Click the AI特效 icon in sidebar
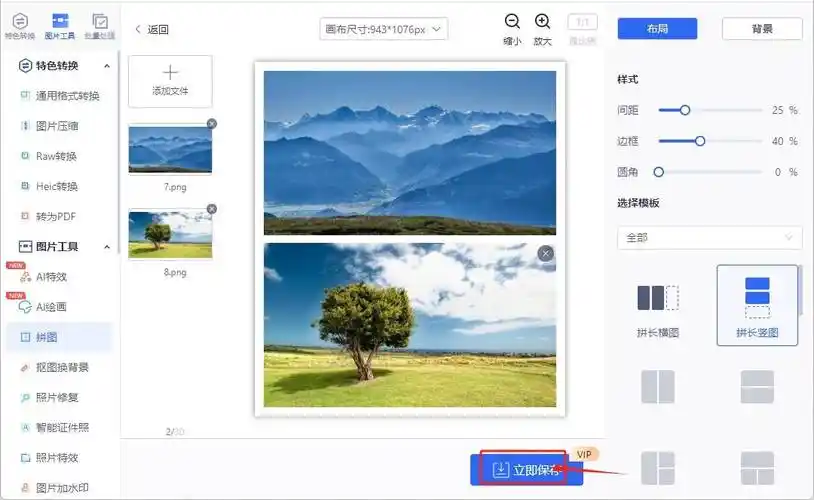 point(25,277)
